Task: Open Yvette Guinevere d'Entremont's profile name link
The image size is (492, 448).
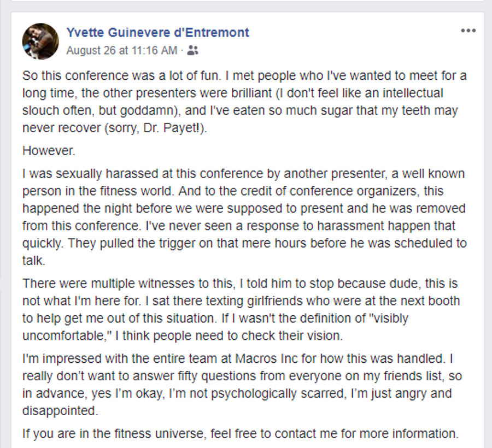Action: click(158, 33)
